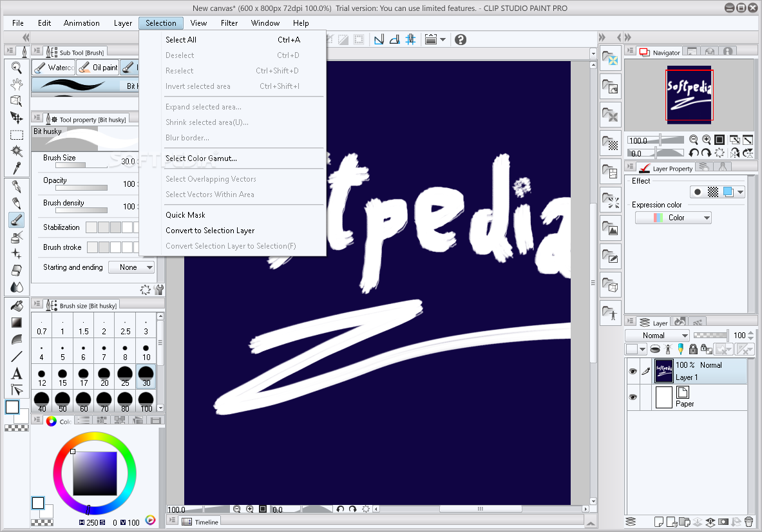762x532 pixels.
Task: Select the Oil paint sub tool
Action: [x=98, y=68]
